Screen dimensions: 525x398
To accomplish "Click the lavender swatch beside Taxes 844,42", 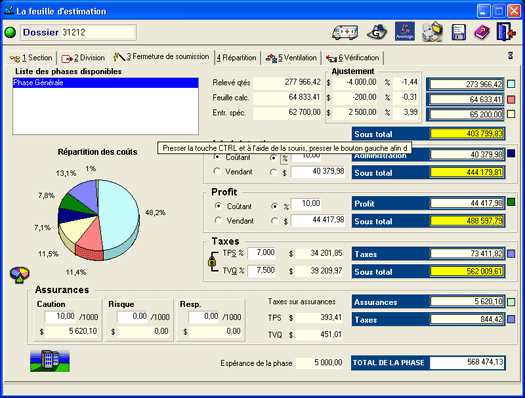I will (x=511, y=320).
